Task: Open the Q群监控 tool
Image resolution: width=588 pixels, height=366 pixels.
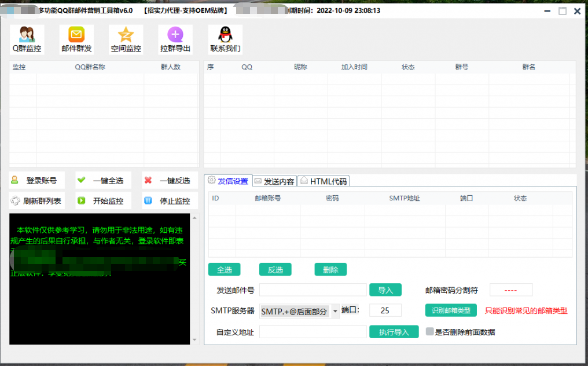Action: pyautogui.click(x=27, y=39)
